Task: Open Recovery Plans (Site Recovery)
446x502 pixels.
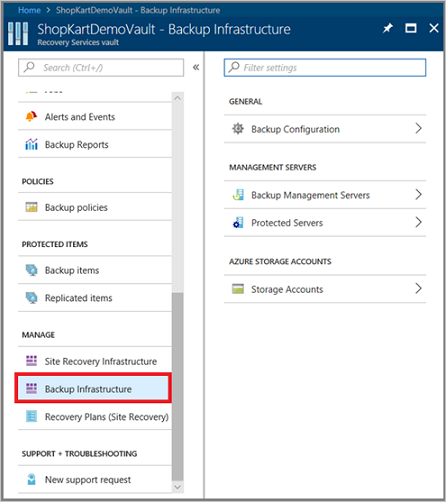Action: click(95, 416)
